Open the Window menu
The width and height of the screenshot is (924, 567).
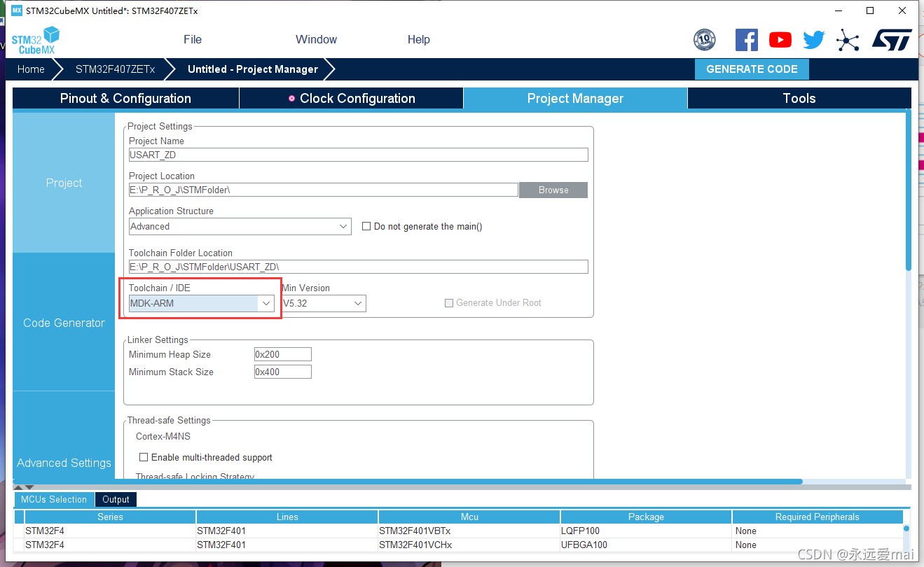pyautogui.click(x=316, y=39)
